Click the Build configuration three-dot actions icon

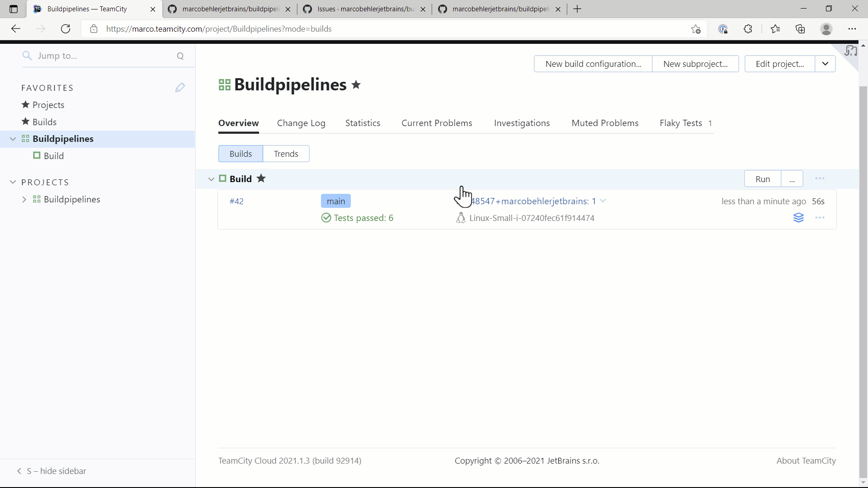pyautogui.click(x=820, y=178)
